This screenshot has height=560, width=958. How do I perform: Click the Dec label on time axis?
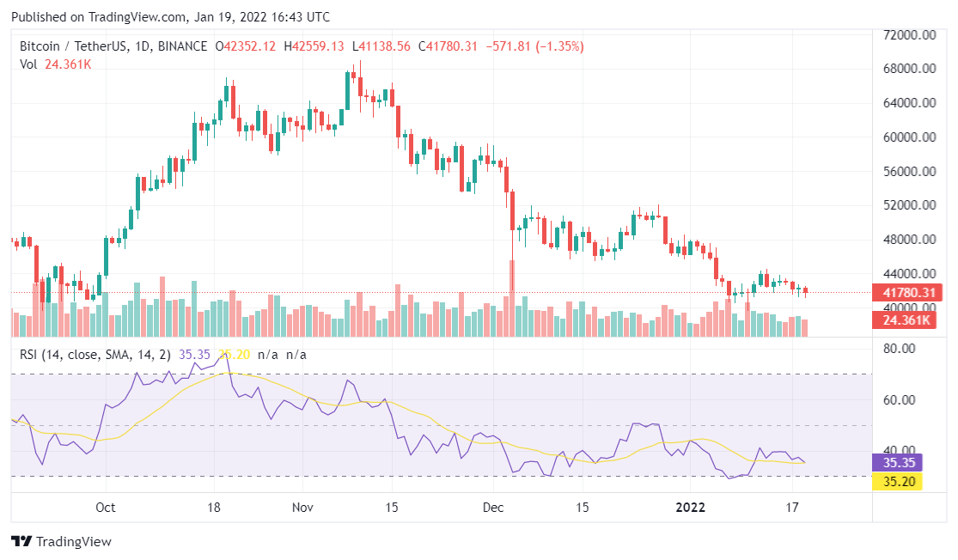493,507
